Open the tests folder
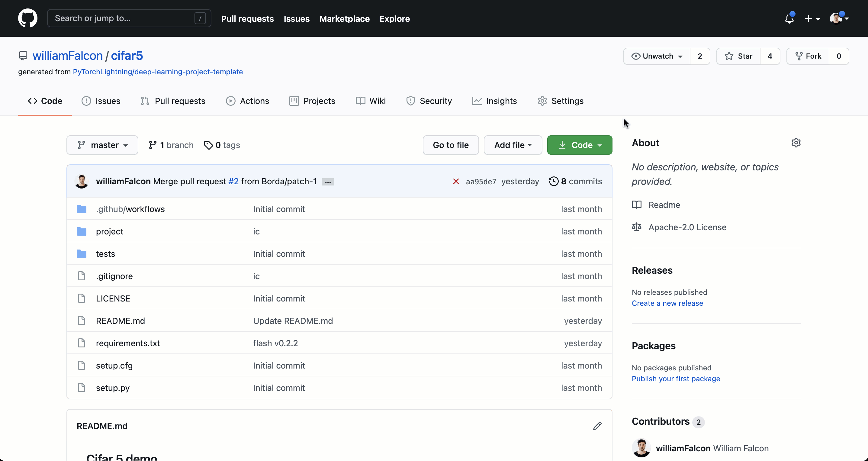 tap(105, 253)
